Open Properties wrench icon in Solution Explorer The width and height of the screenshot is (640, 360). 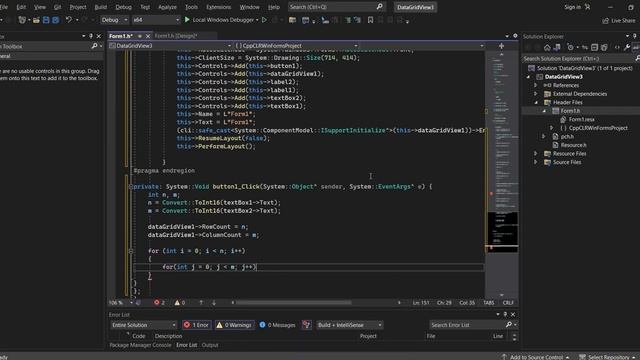[627, 48]
